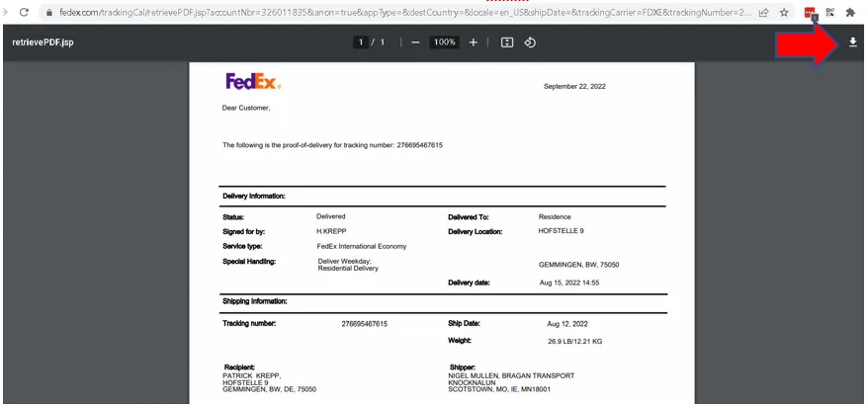Viewport: 868px width, 407px height.
Task: Click the Fit to page icon
Action: 507,42
